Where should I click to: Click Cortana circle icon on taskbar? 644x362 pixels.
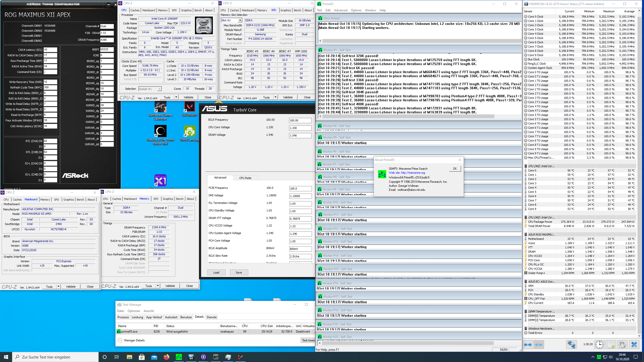[x=105, y=357]
